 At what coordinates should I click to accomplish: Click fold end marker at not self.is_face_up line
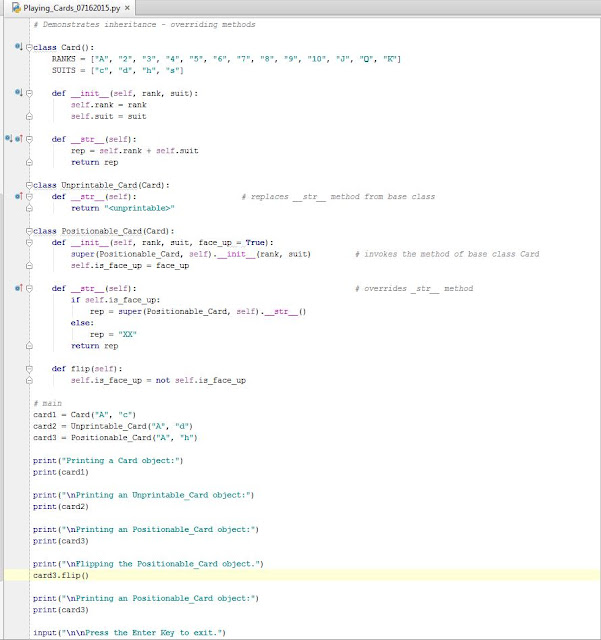point(29,380)
